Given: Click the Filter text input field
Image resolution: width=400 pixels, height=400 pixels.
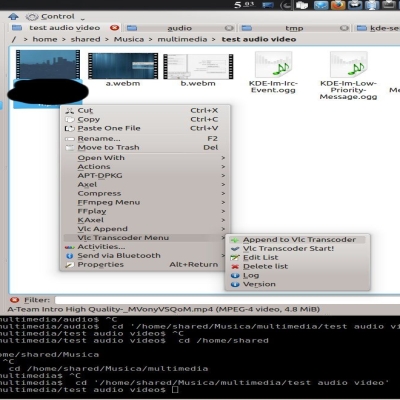Looking at the screenshot, I should (x=227, y=300).
